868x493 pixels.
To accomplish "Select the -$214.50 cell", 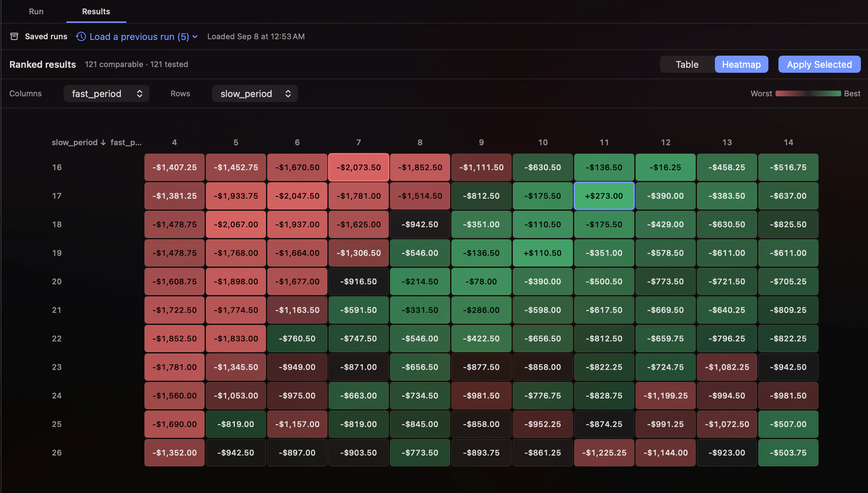I will coord(420,281).
